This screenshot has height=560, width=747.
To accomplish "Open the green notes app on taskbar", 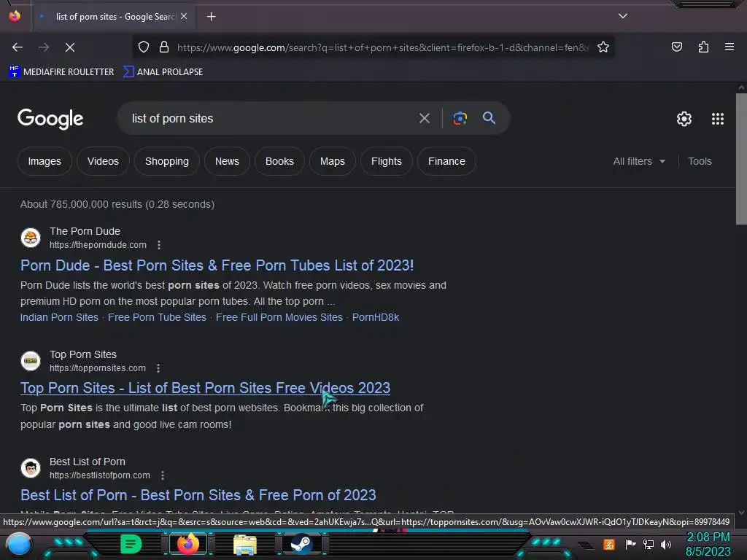I will (x=131, y=544).
